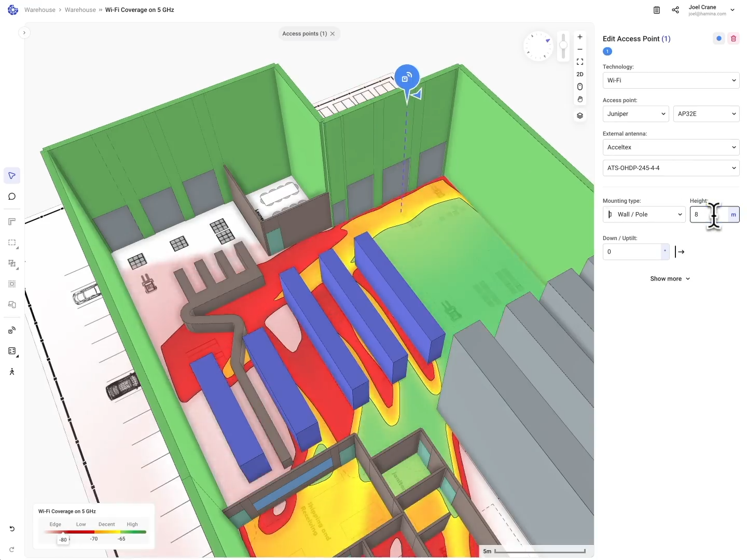
Task: Open the map layers panel
Action: [x=580, y=116]
